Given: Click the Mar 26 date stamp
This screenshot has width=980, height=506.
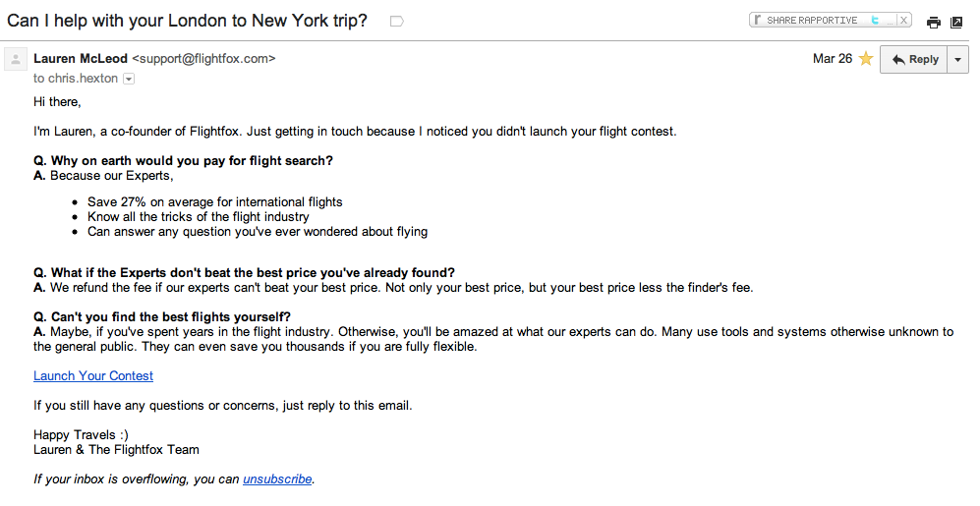Looking at the screenshot, I should [833, 59].
